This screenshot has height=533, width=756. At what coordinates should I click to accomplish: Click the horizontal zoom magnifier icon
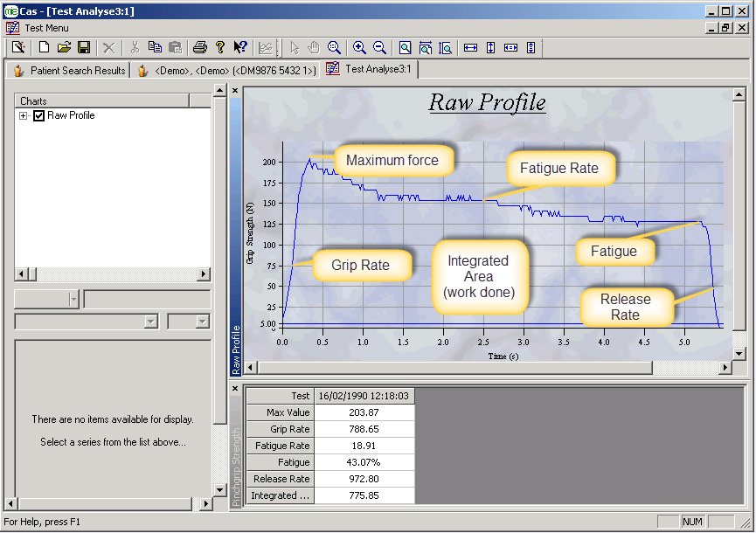(426, 47)
